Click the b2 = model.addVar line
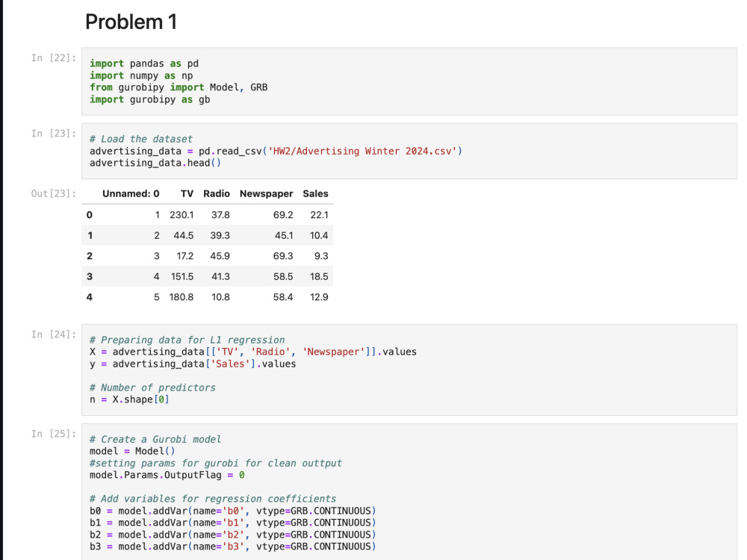This screenshot has width=747, height=560. tap(233, 535)
